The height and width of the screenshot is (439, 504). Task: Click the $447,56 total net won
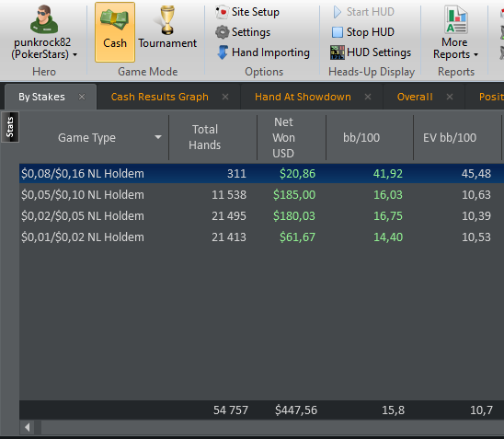(x=296, y=410)
